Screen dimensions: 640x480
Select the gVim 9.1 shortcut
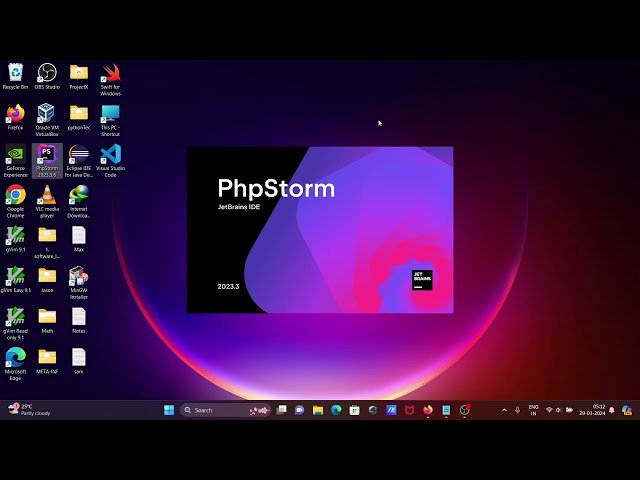(16, 239)
